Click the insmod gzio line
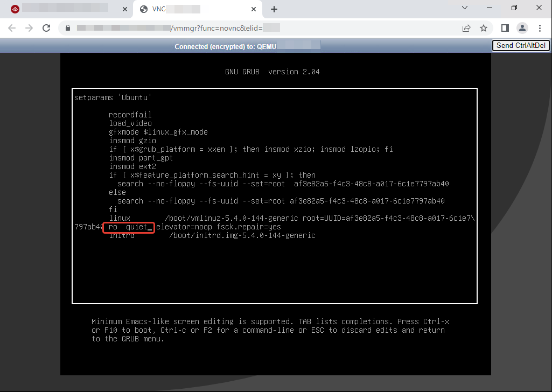 [x=132, y=141]
